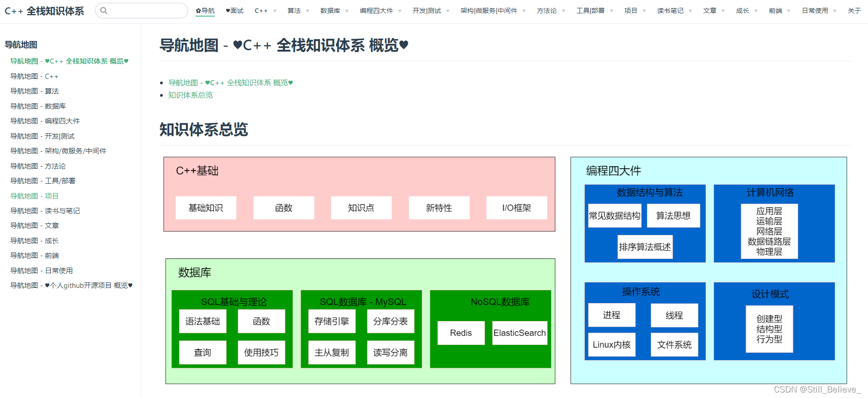Image resolution: width=868 pixels, height=398 pixels.
Task: Open sidebar item 导航地图 - 项目
Action: [34, 196]
